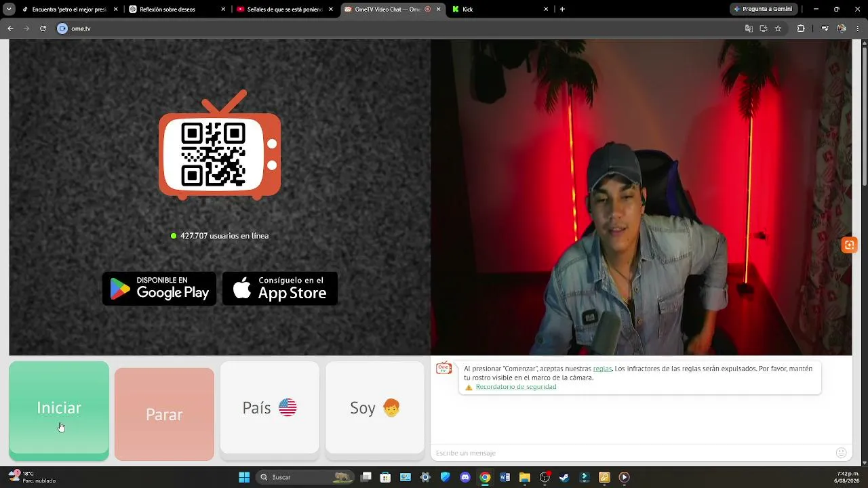868x488 pixels.
Task: Open the browser extensions menu
Action: 801,28
